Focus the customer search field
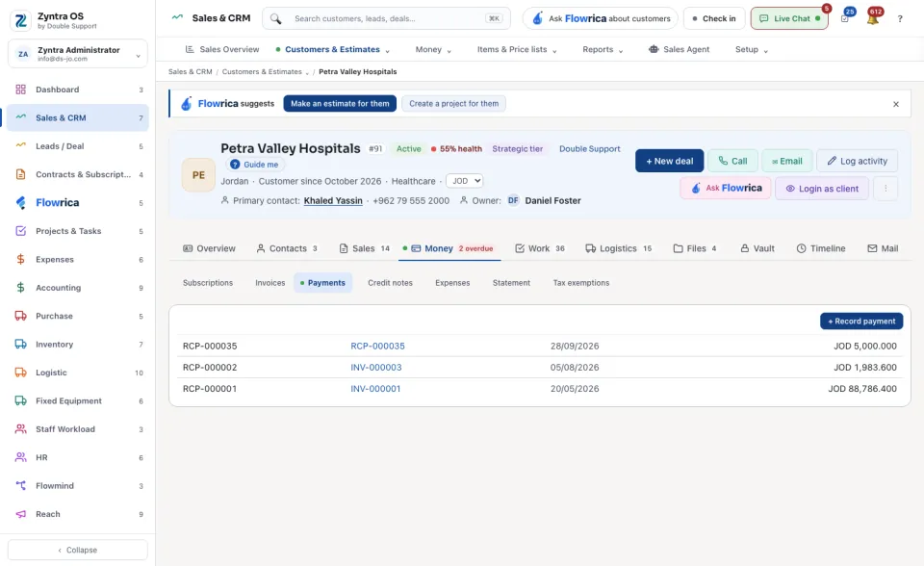The width and height of the screenshot is (924, 566). click(387, 19)
